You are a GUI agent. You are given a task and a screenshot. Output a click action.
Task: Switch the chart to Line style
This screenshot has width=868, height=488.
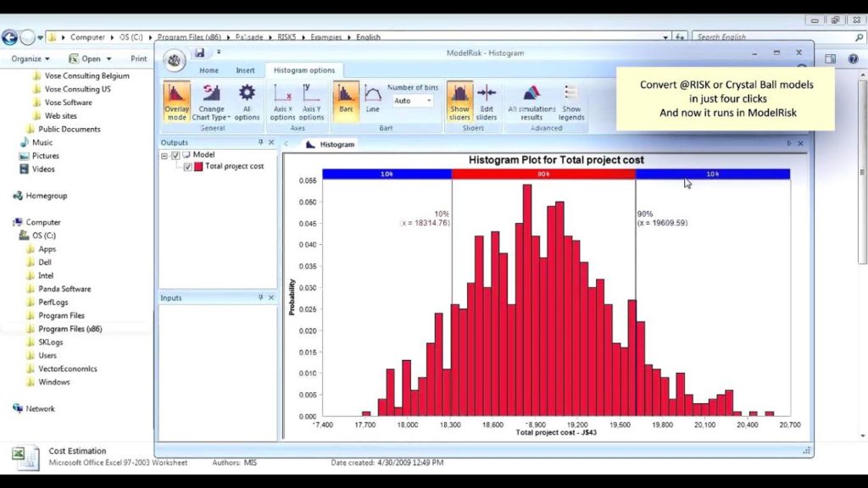[373, 100]
